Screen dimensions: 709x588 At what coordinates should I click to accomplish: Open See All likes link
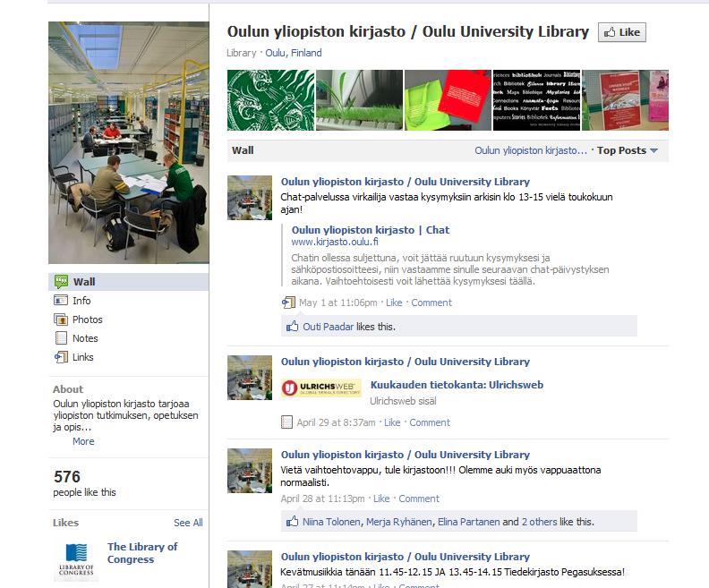pyautogui.click(x=188, y=523)
